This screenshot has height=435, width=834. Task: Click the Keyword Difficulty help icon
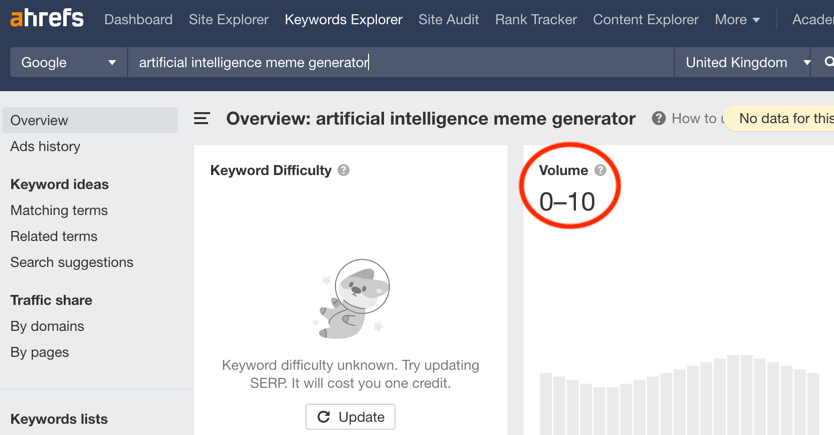tap(344, 171)
